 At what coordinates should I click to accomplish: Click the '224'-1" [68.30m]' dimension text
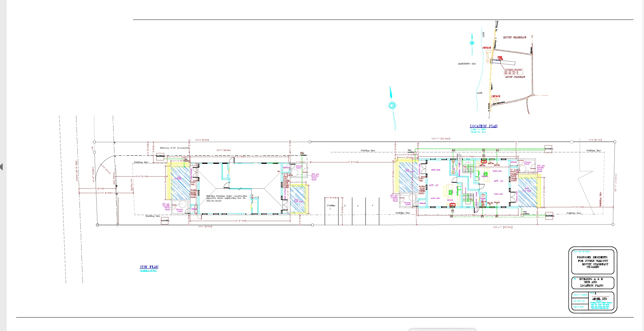(x=503, y=227)
